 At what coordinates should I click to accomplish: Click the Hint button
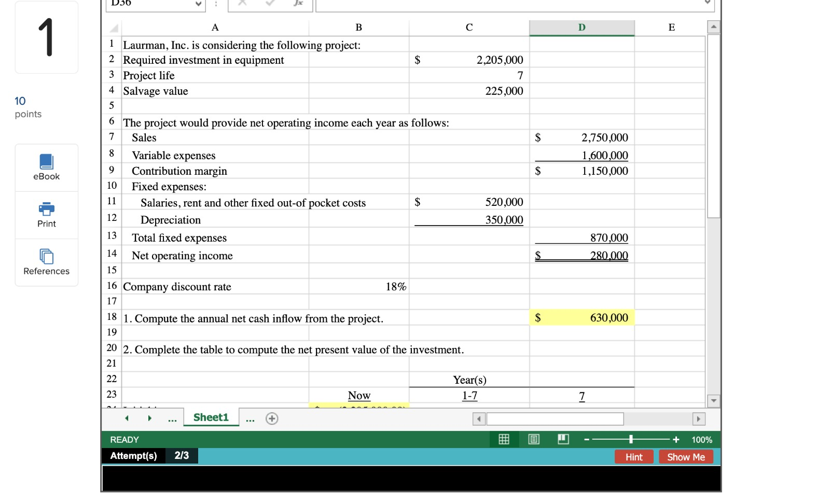point(634,457)
